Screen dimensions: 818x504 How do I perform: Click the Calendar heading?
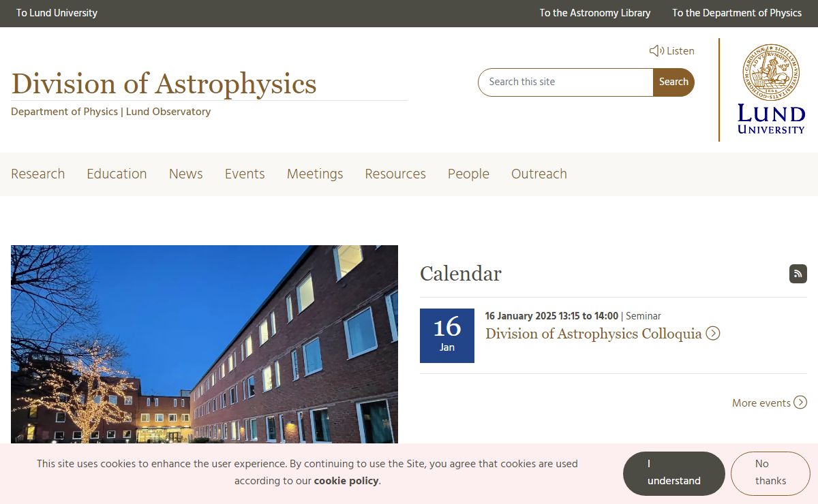[x=461, y=274]
